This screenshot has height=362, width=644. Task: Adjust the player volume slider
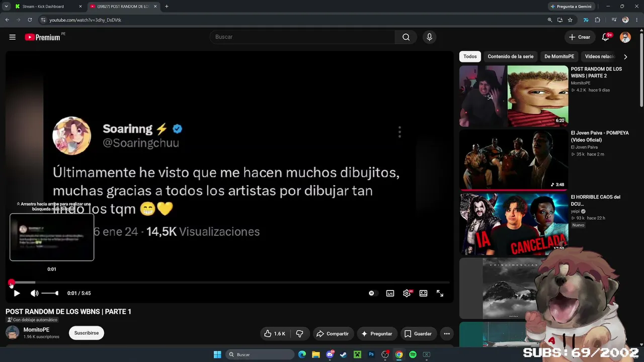coord(50,293)
